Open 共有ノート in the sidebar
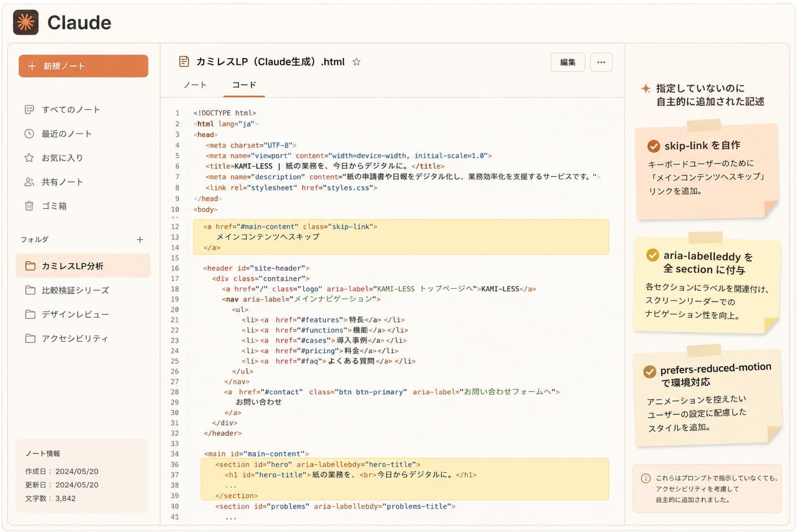This screenshot has height=532, width=798. pyautogui.click(x=83, y=182)
